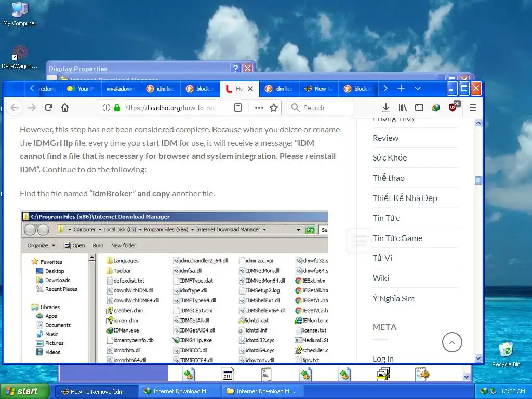Click the circular back-to-top arrow button
Image resolution: width=532 pixels, height=399 pixels.
[x=452, y=342]
